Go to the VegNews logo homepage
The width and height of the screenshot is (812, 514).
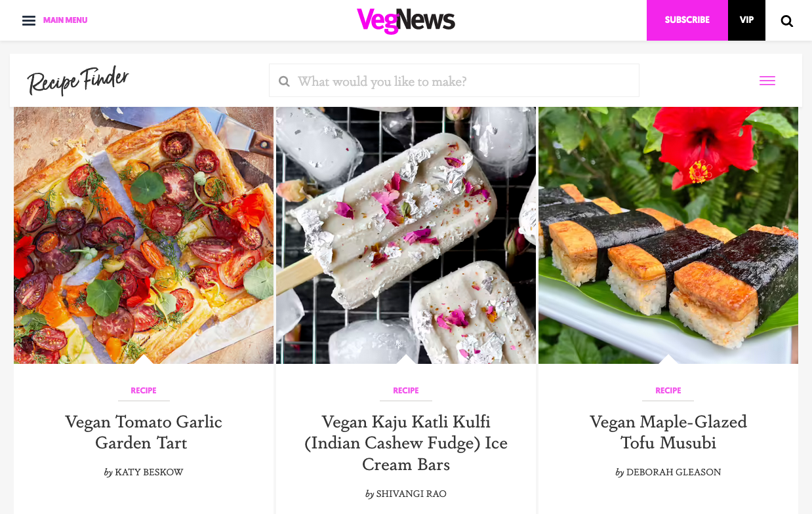point(406,20)
